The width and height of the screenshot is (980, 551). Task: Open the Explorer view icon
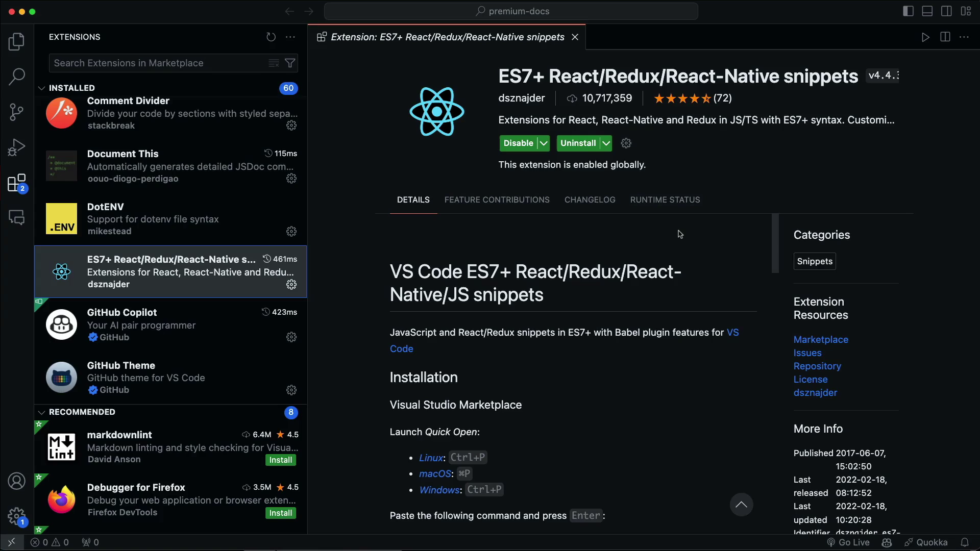click(16, 41)
